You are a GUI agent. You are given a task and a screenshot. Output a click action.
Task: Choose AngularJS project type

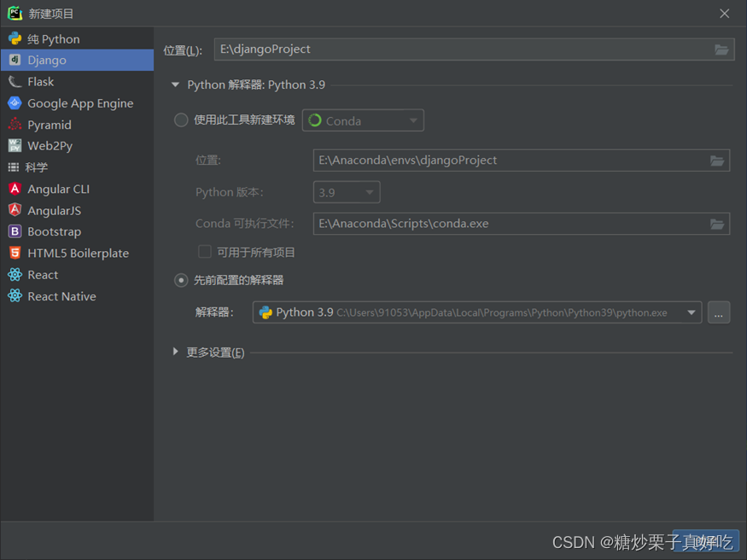click(x=77, y=210)
